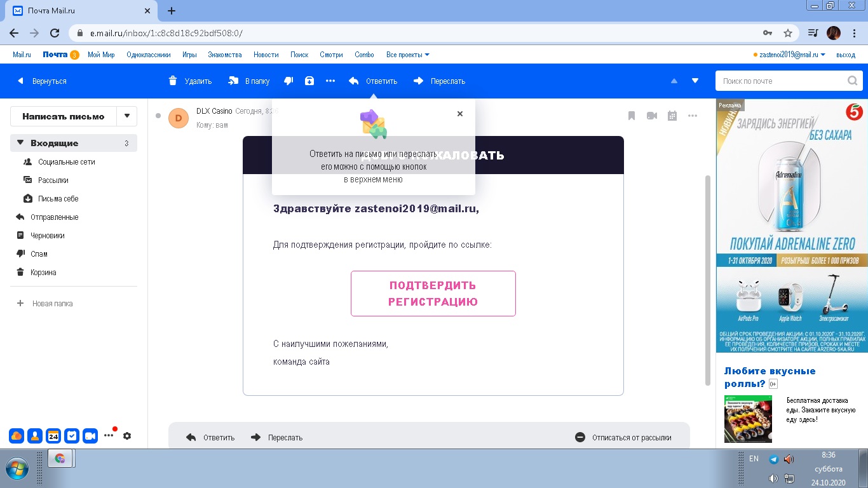Screen dimensions: 868x488
Task: Create a folder with Новая папка
Action: (x=45, y=304)
